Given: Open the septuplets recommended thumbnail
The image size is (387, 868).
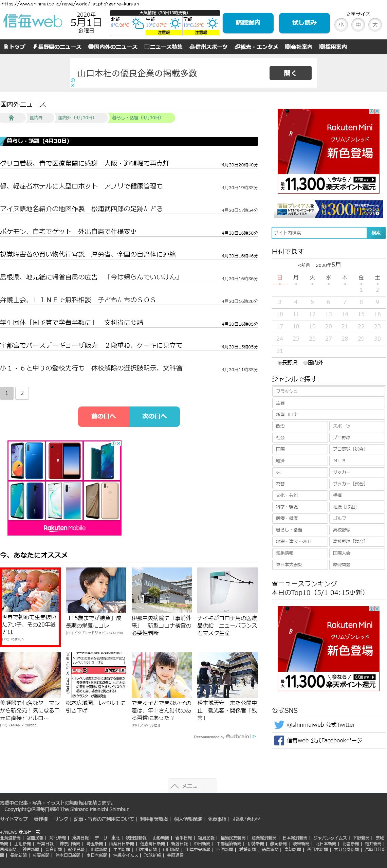Looking at the screenshot, I should (x=30, y=591).
